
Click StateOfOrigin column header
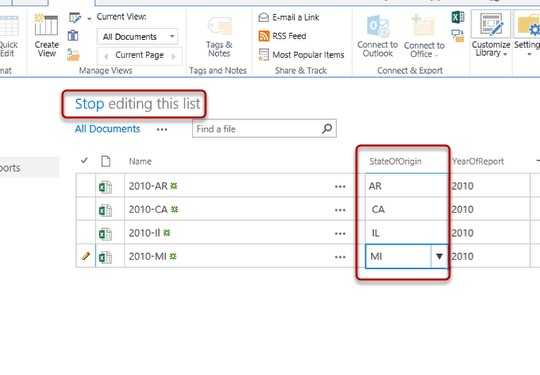pos(395,162)
